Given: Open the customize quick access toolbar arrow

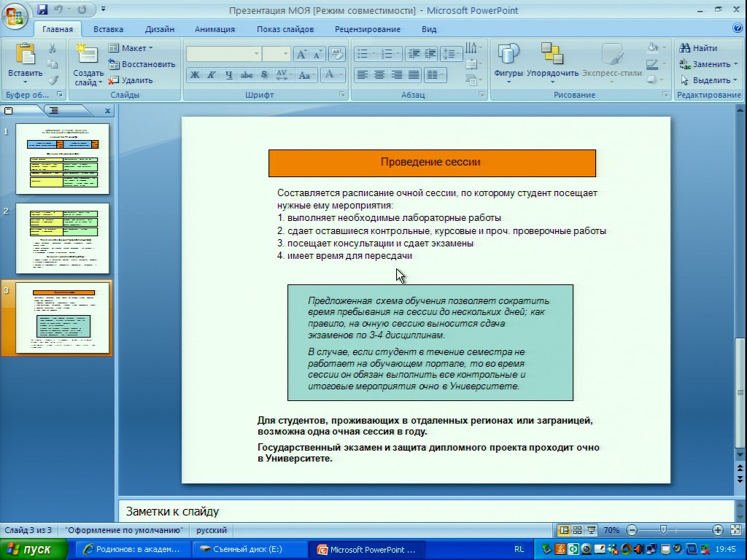Looking at the screenshot, I should [104, 9].
